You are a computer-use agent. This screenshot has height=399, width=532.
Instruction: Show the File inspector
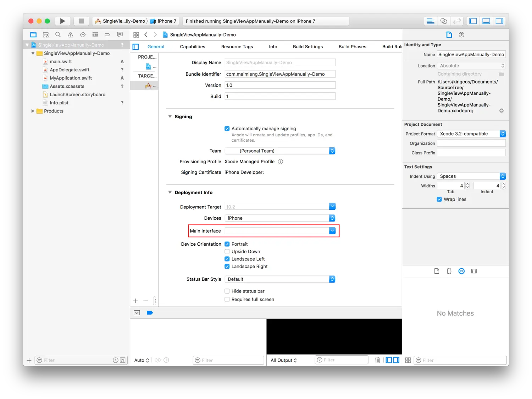(449, 34)
